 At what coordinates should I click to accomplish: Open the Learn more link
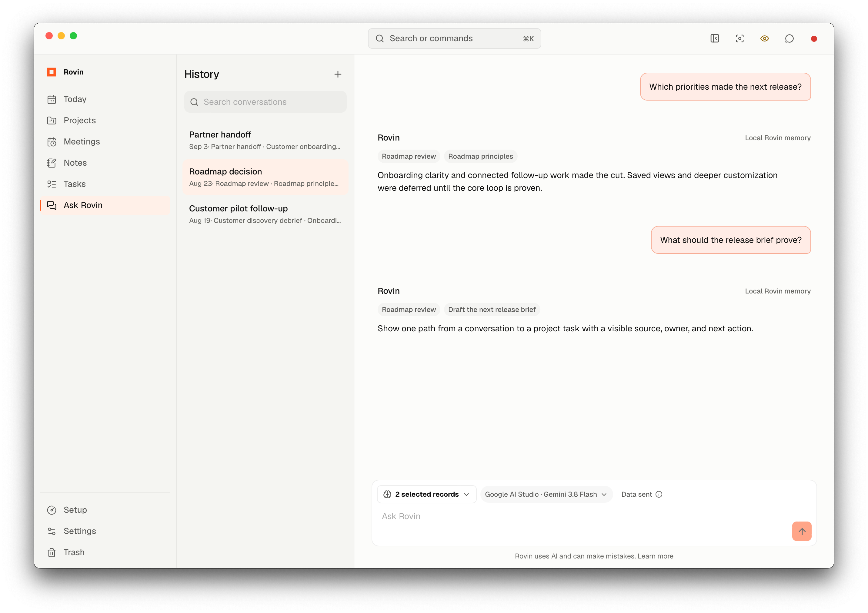coord(655,556)
